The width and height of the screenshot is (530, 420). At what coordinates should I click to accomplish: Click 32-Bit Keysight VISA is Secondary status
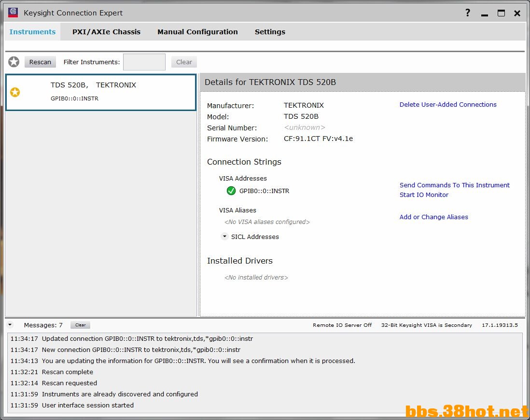click(427, 325)
